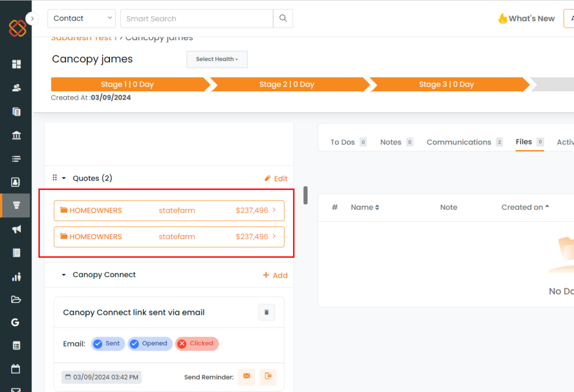Open the open-folder icon in sidebar
Image resolution: width=574 pixels, height=392 pixels.
click(16, 300)
